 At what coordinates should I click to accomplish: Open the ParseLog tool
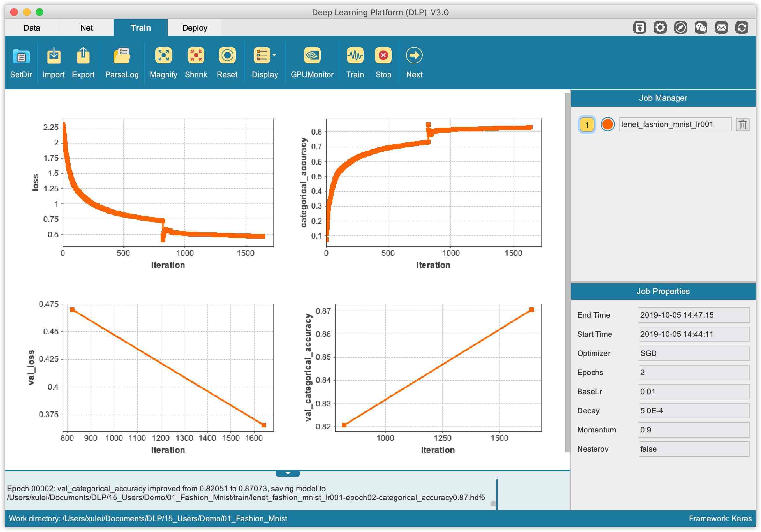[x=122, y=55]
